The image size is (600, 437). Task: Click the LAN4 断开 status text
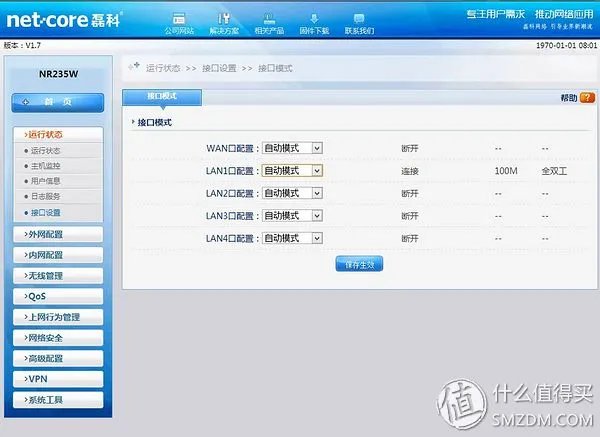(x=409, y=239)
